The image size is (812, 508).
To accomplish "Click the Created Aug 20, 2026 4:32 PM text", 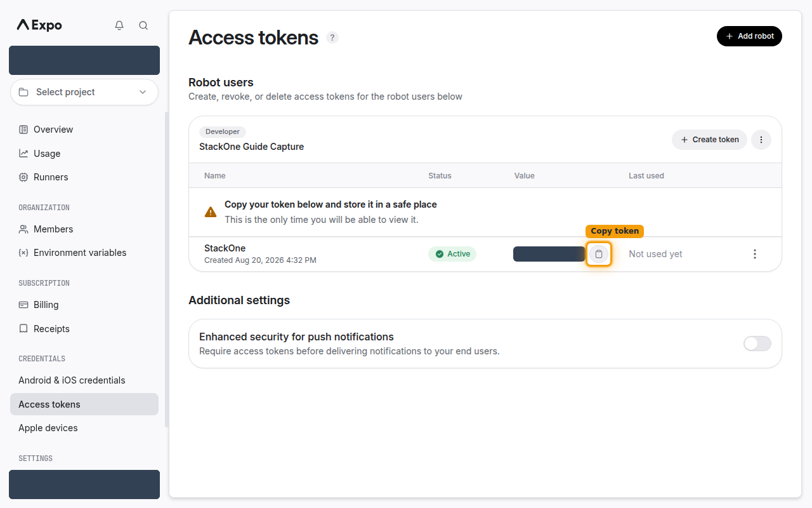I will pos(260,260).
